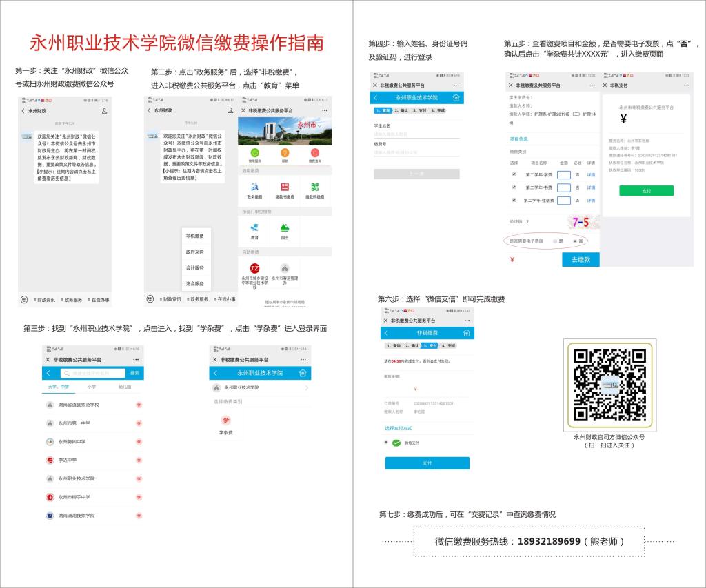
Task: Switch to the 大学、中学 tab
Action: point(59,387)
